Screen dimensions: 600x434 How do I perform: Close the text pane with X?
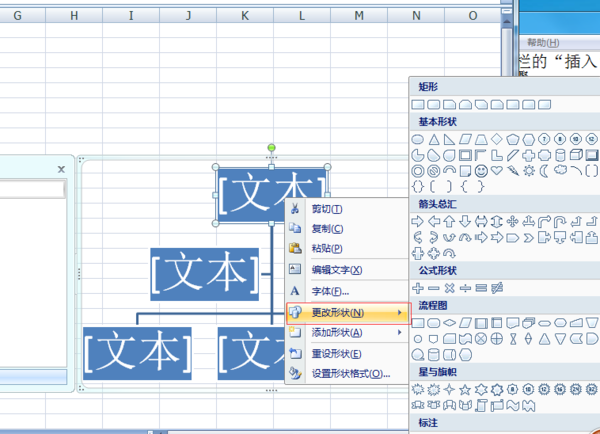pos(61,169)
